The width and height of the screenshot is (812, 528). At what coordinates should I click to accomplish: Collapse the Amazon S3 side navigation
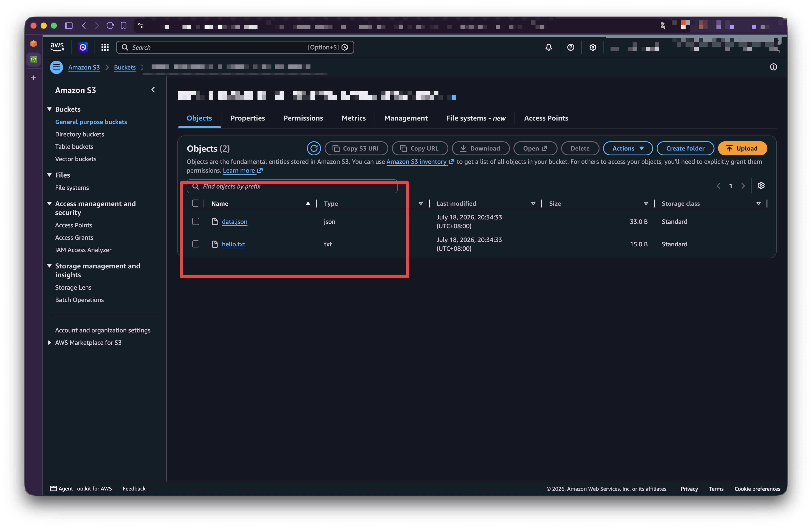(153, 90)
